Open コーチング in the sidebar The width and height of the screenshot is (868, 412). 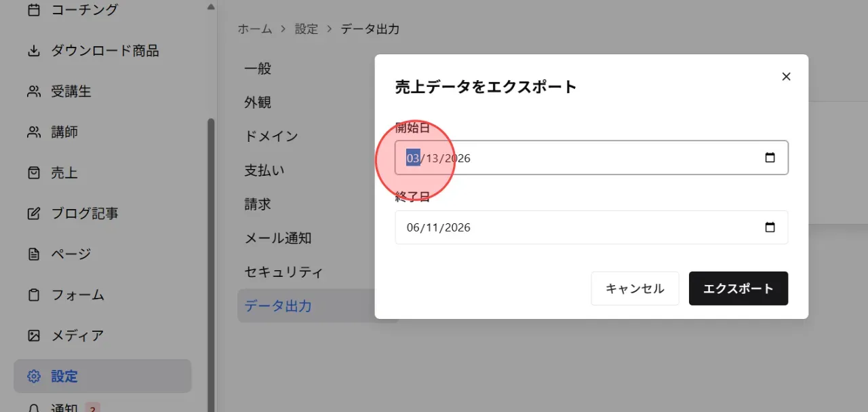pos(85,10)
